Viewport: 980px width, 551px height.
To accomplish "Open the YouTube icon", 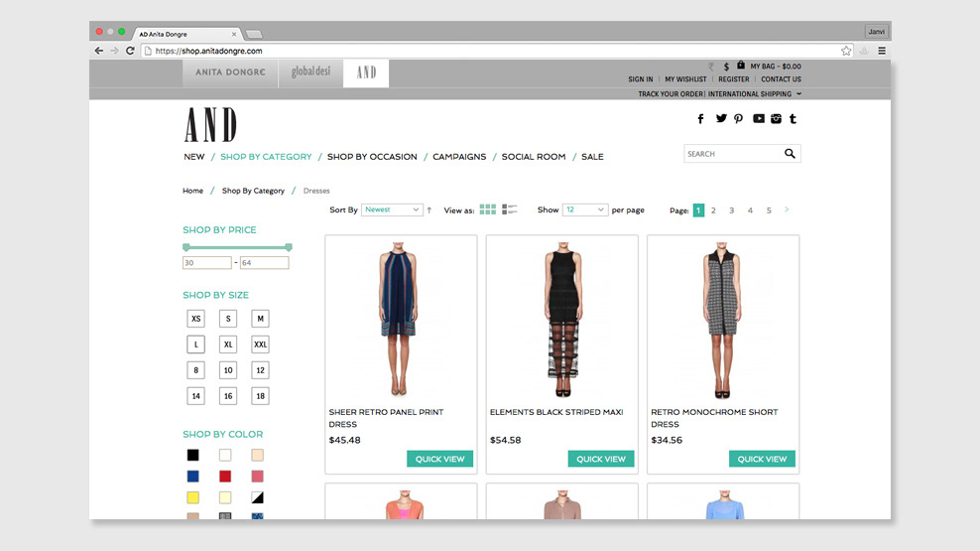I will pyautogui.click(x=758, y=118).
